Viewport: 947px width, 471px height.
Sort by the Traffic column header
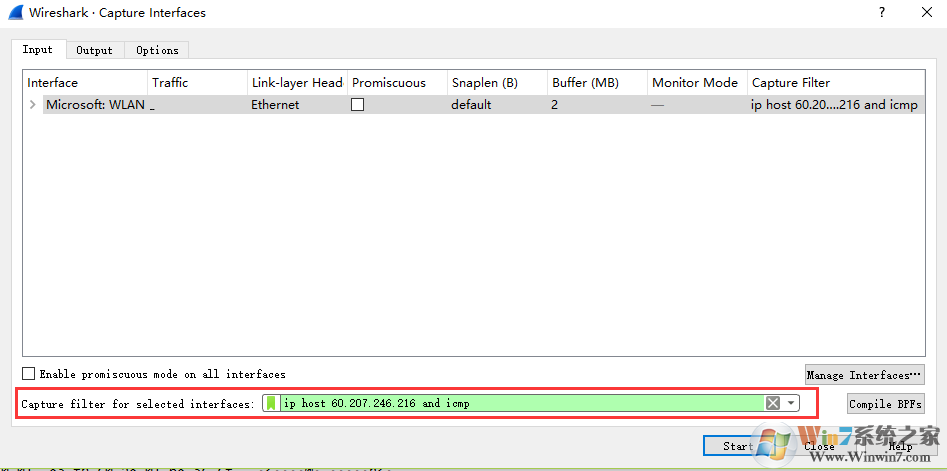197,83
